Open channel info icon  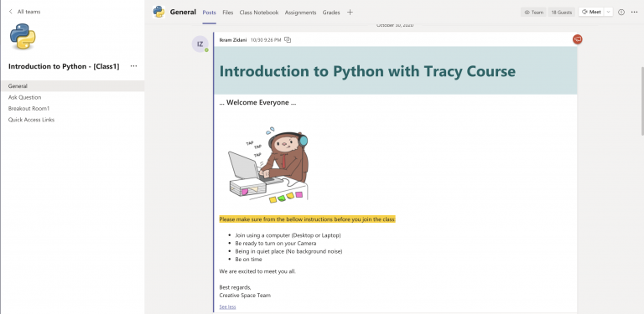click(621, 13)
